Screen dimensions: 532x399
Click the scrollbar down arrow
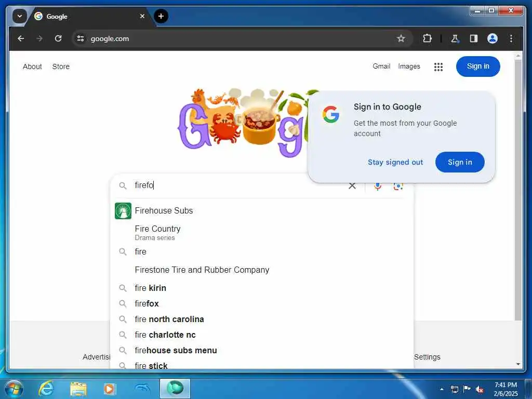click(x=518, y=364)
